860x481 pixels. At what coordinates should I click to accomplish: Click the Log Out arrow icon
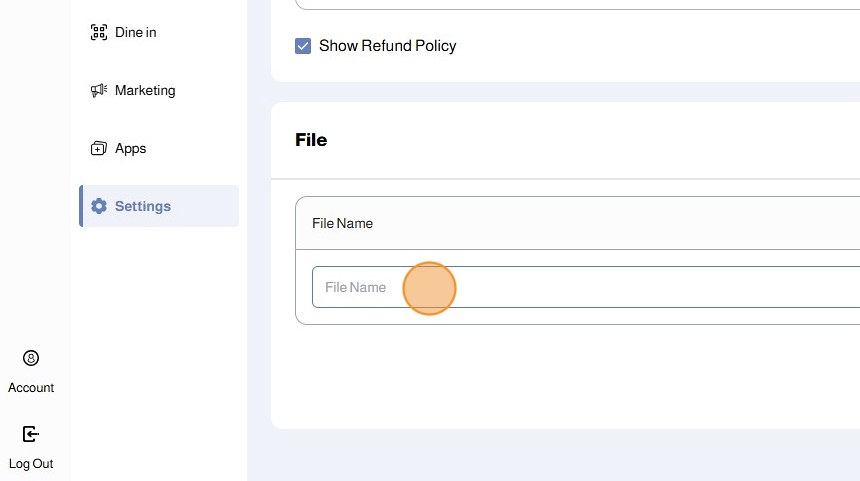(31, 434)
